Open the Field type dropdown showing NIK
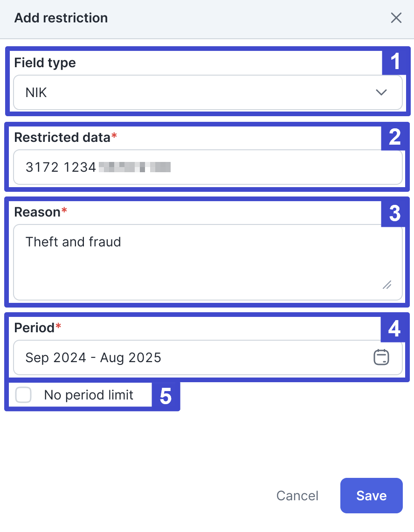 [208, 92]
